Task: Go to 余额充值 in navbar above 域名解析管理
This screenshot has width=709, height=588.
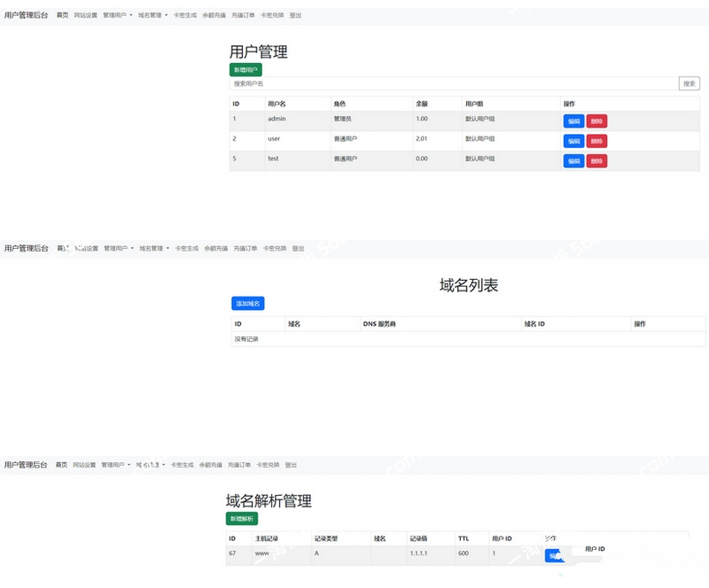Action: click(x=211, y=464)
